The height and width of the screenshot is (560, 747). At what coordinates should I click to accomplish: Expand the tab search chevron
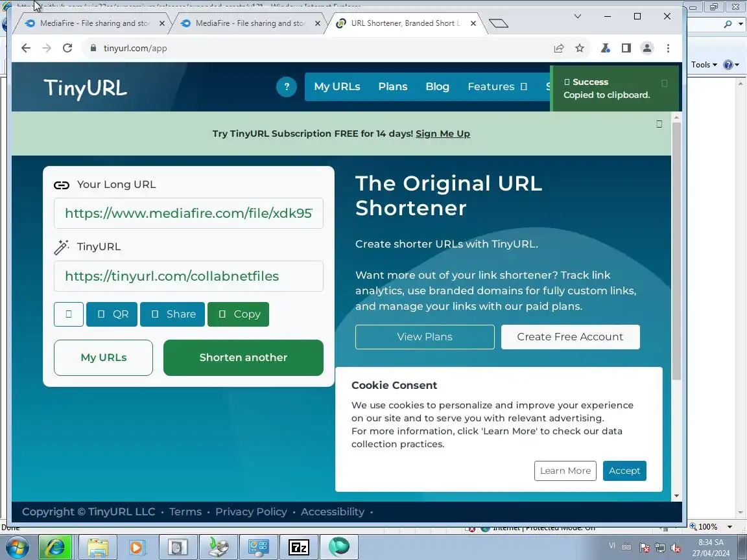(x=577, y=16)
